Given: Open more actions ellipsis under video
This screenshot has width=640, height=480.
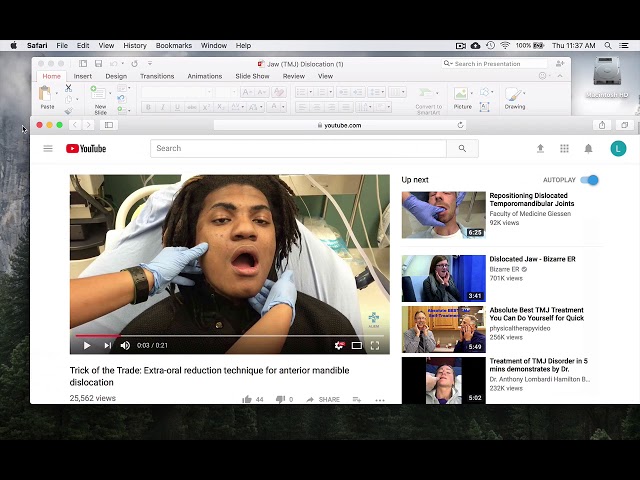Looking at the screenshot, I should [380, 400].
